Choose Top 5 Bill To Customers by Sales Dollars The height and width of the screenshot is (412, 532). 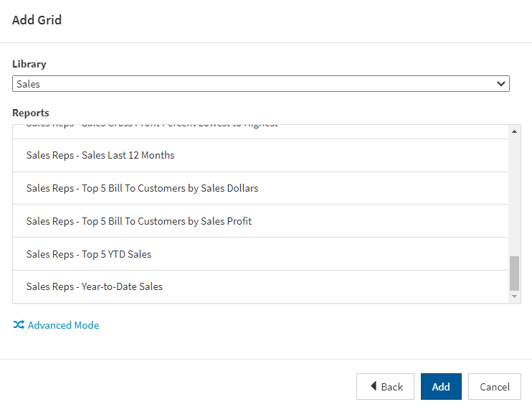coord(260,188)
